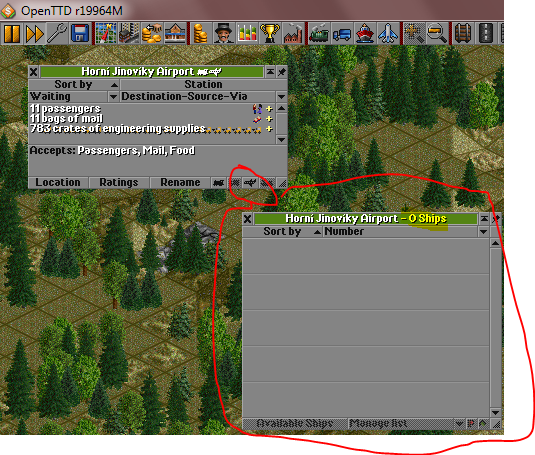Click the Station header button
Viewport: 535px width, 455px height.
click(x=203, y=84)
